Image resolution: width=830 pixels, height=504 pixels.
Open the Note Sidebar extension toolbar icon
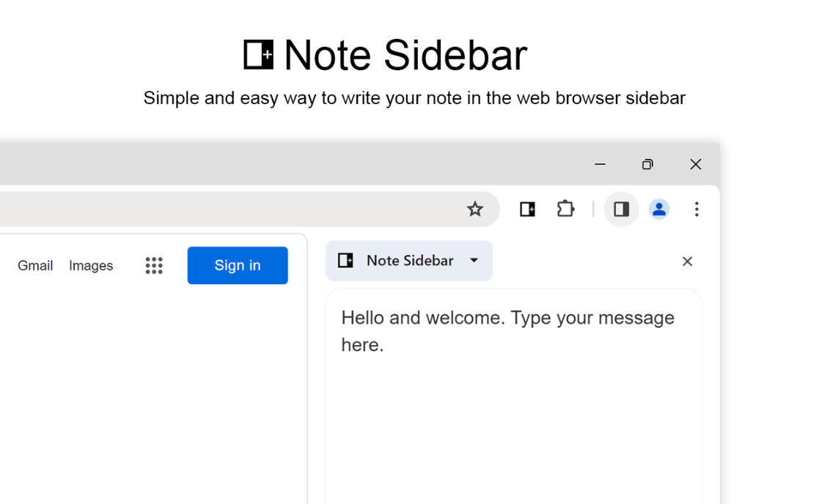[x=527, y=210]
